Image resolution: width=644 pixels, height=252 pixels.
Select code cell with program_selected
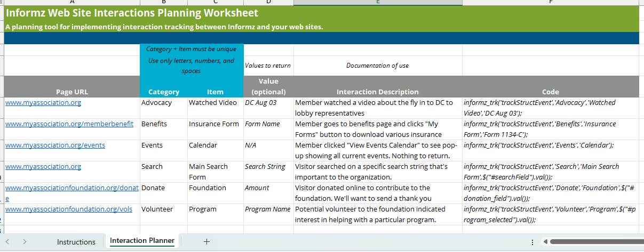click(x=550, y=214)
